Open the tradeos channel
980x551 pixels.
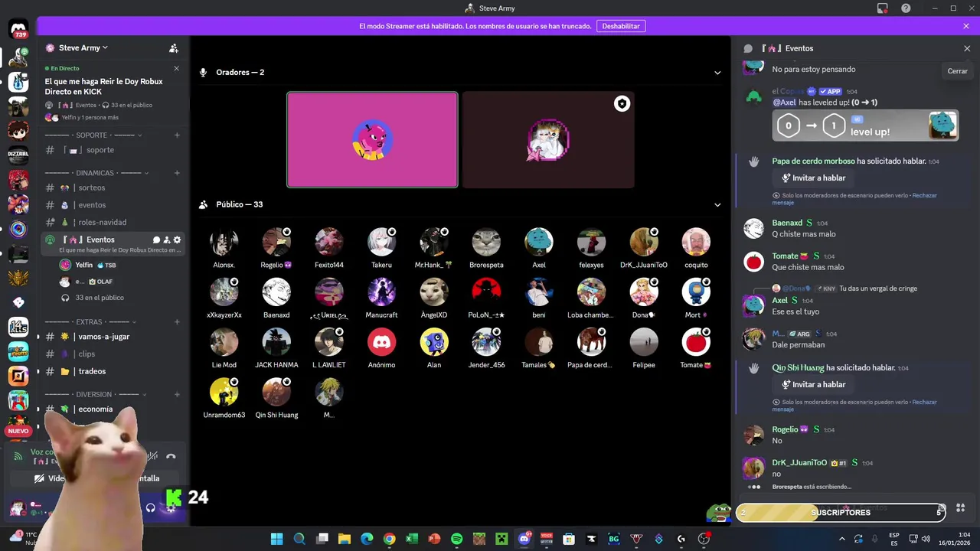tap(113, 371)
